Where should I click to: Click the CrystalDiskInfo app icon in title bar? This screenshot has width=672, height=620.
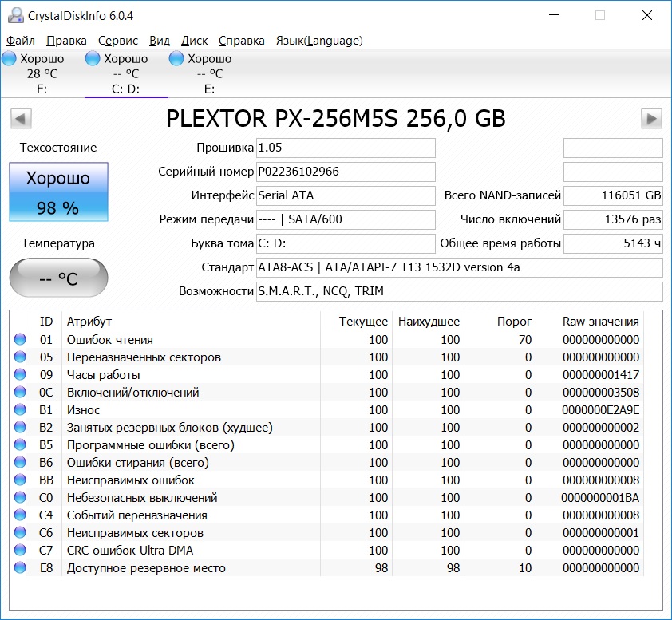pos(16,15)
